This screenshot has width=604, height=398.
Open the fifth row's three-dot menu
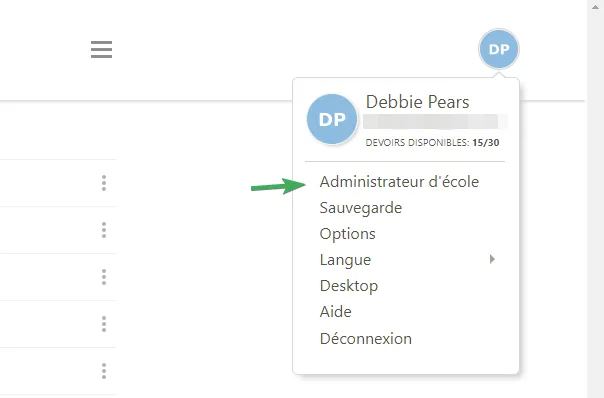tap(104, 371)
